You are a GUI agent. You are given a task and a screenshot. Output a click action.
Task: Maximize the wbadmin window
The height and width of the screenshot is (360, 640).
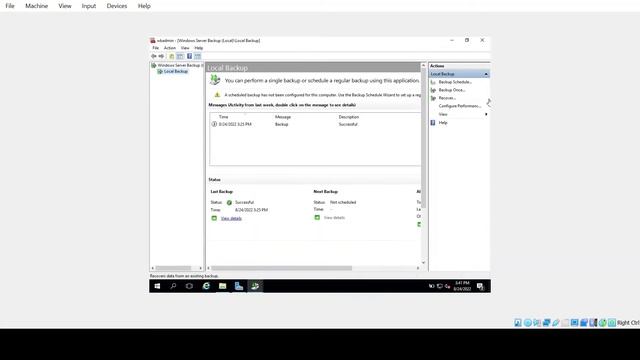coord(467,40)
